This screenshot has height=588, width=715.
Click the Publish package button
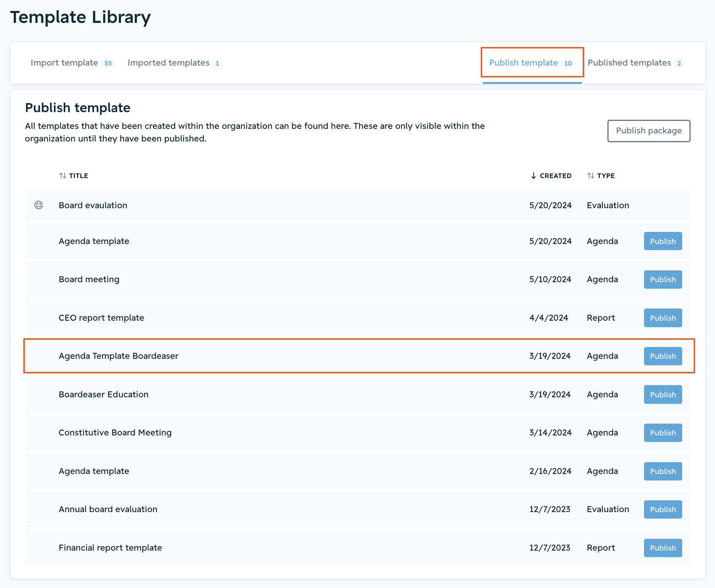(x=649, y=131)
